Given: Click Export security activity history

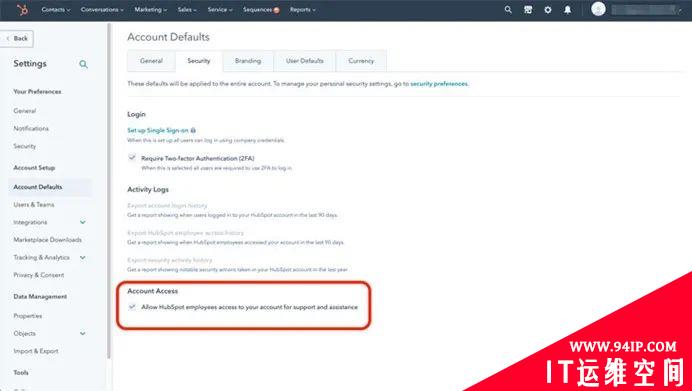Looking at the screenshot, I should [x=169, y=260].
